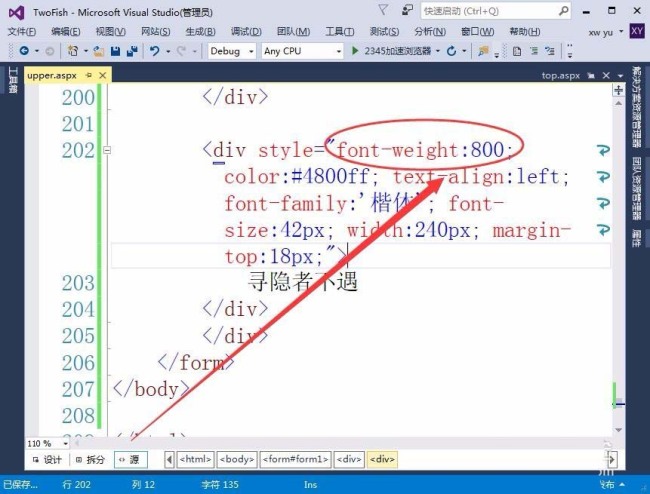Switch to 设计 design view button

click(47, 460)
